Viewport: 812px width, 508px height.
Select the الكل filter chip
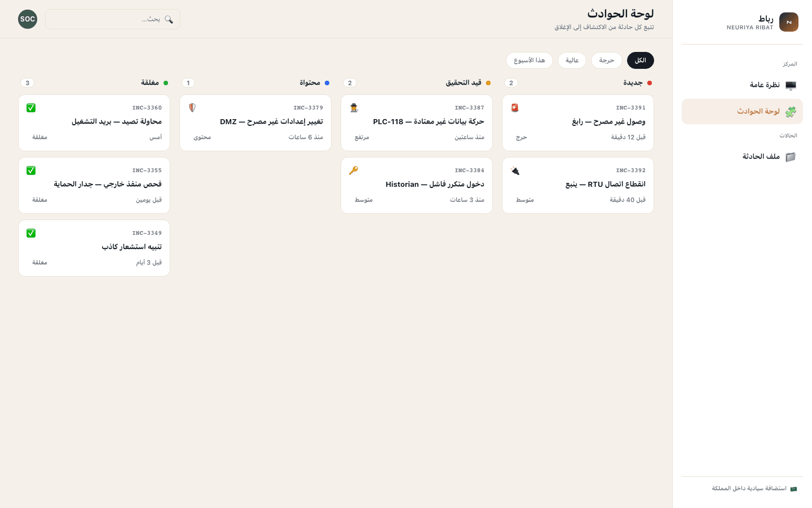(x=641, y=60)
